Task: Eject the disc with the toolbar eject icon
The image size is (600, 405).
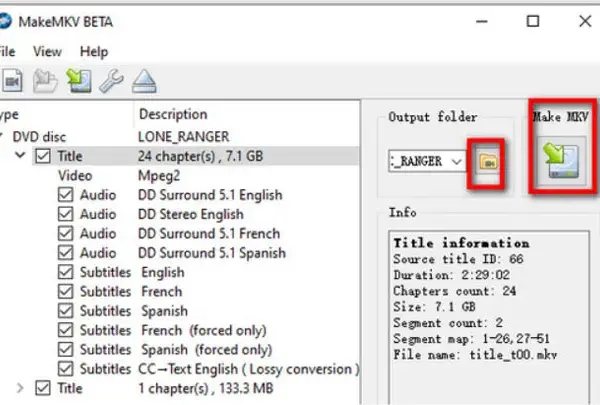Action: click(x=144, y=81)
